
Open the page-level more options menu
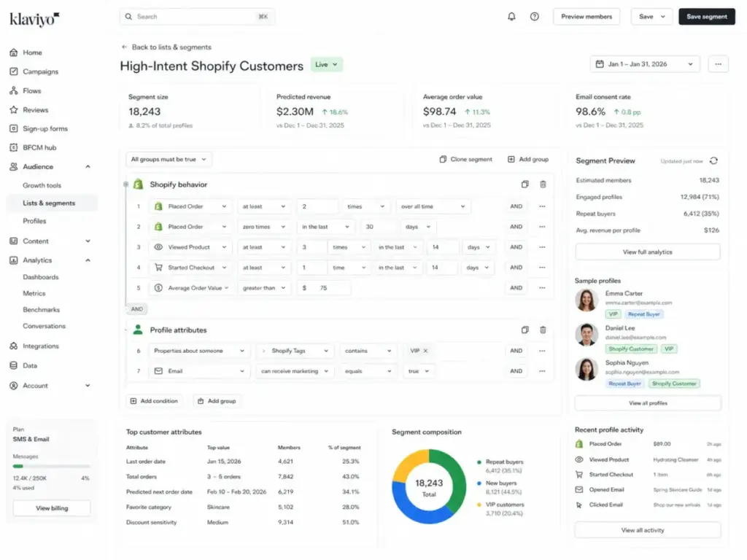(x=718, y=64)
